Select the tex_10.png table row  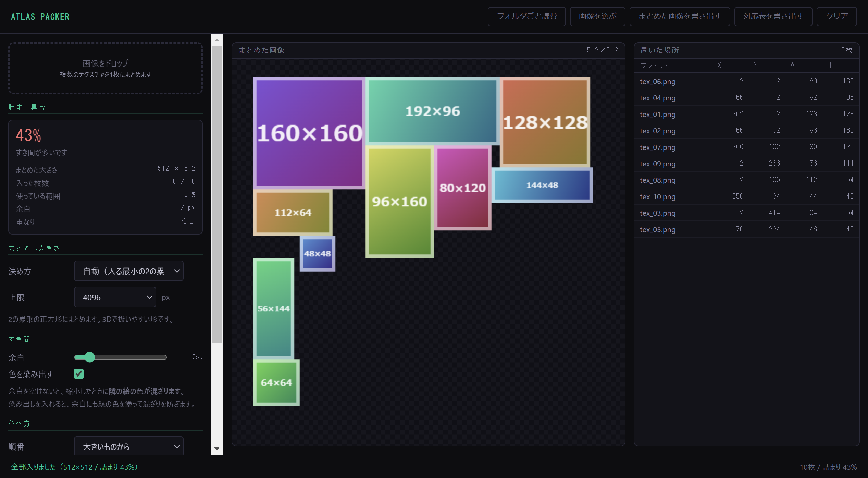pos(747,196)
